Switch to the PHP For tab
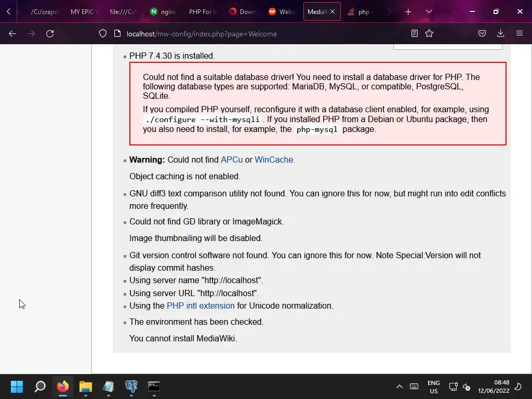This screenshot has height=399, width=532. 203,12
